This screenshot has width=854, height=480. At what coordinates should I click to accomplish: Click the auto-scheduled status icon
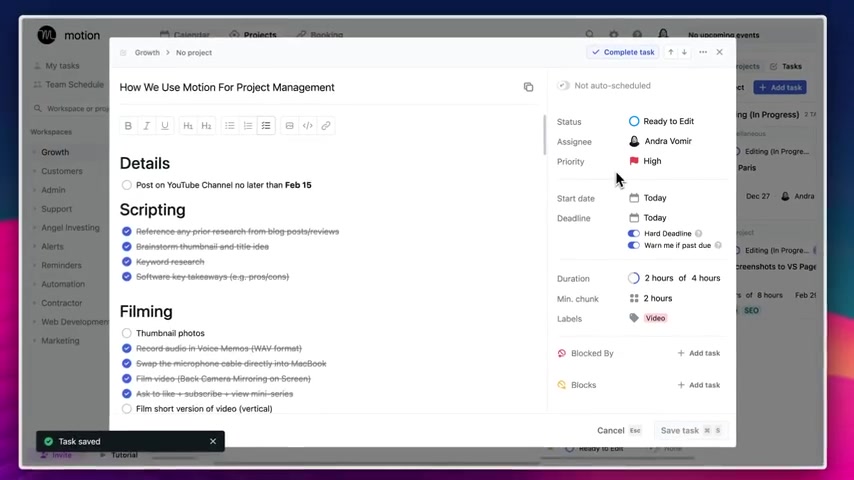[563, 86]
